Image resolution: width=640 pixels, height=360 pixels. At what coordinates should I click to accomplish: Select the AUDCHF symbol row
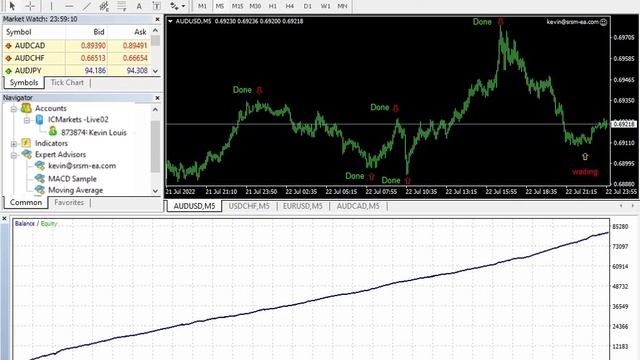[77, 58]
